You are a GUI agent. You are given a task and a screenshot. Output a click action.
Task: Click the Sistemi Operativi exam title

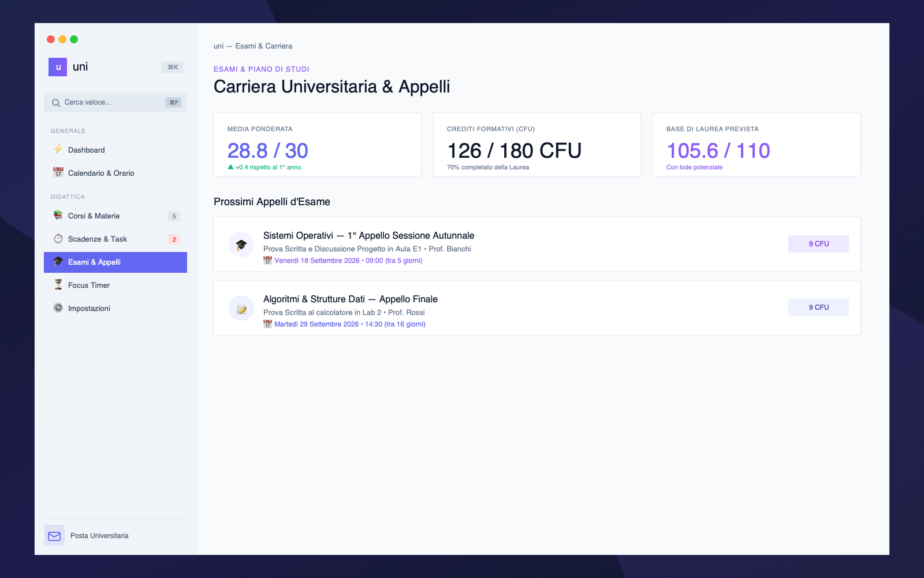[368, 236]
